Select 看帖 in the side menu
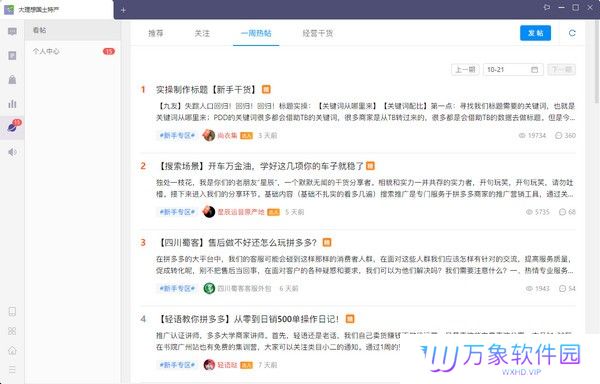This screenshot has height=384, width=600. click(x=73, y=30)
